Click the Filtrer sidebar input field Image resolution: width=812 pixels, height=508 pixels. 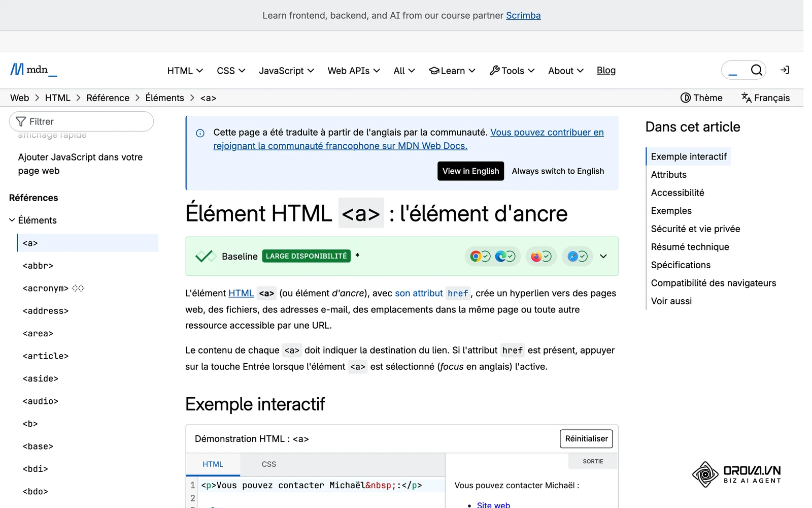(x=81, y=121)
